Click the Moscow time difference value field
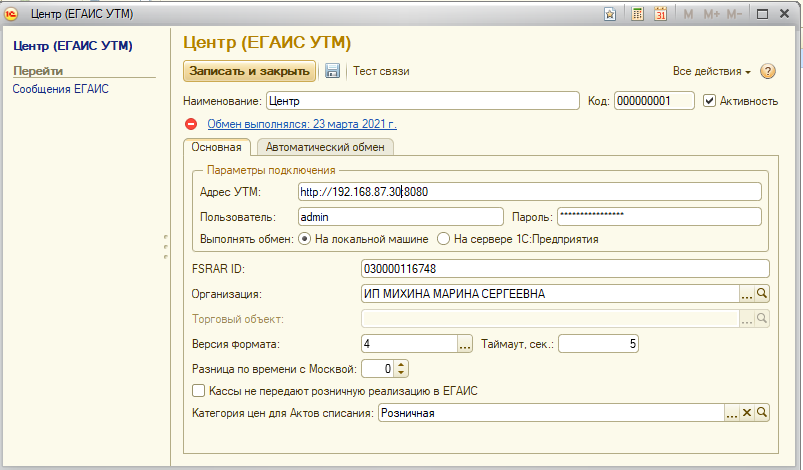 (378, 369)
